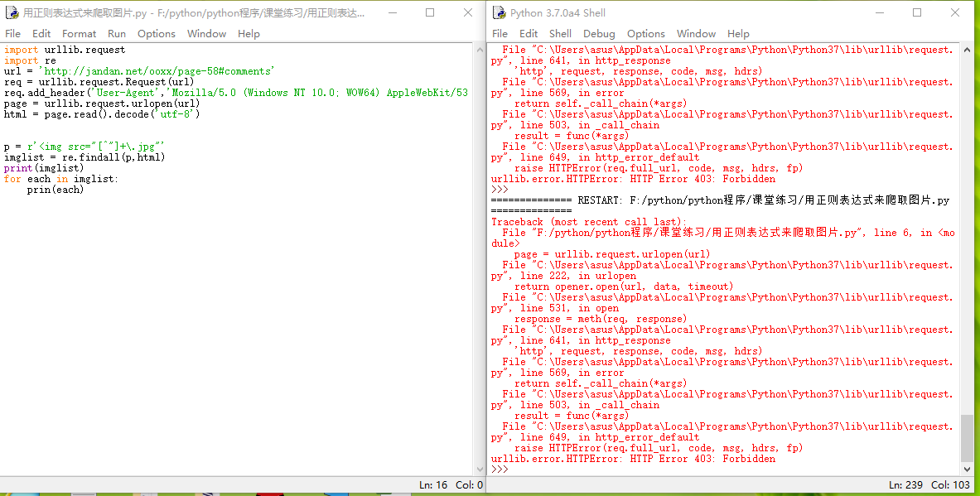
Task: Click the shell scrollbar's down arrow
Action: pyautogui.click(x=967, y=470)
